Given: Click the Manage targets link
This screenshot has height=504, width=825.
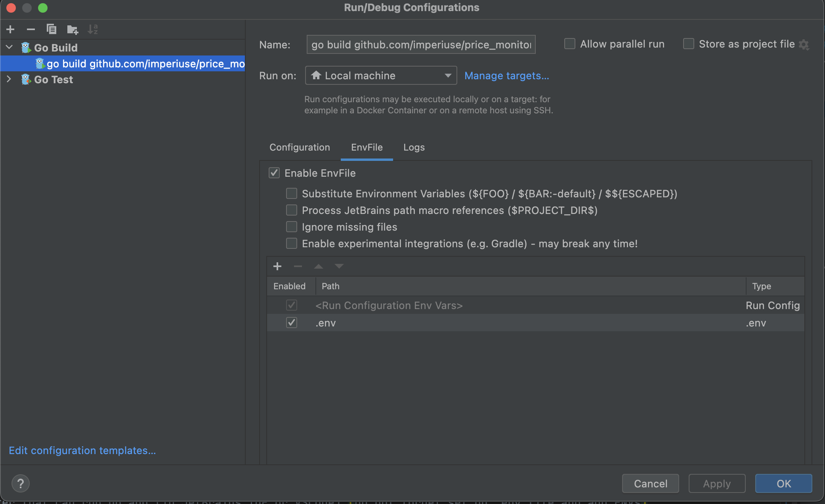Looking at the screenshot, I should click(506, 76).
